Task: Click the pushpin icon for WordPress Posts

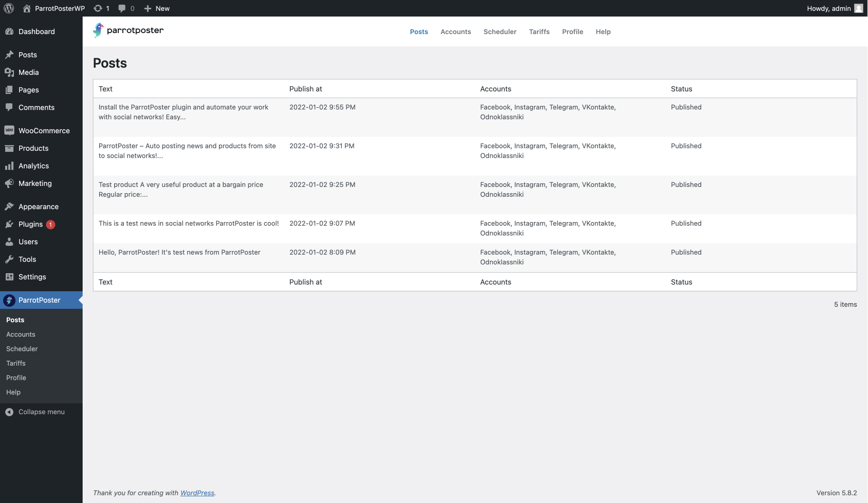Action: (x=9, y=55)
